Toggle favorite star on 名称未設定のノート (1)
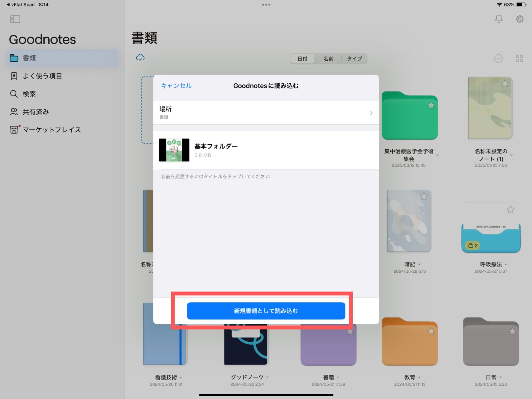This screenshot has height=399, width=532. pyautogui.click(x=505, y=83)
